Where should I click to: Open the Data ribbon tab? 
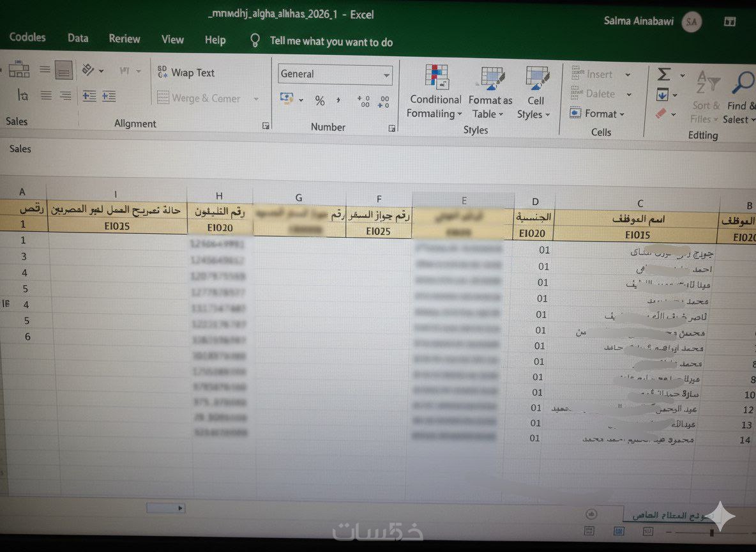click(x=78, y=38)
